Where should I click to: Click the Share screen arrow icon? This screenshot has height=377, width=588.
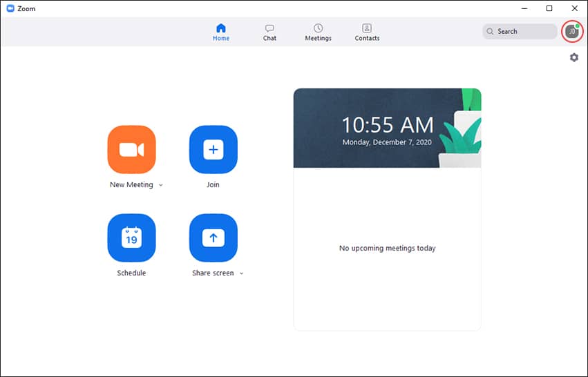214,238
